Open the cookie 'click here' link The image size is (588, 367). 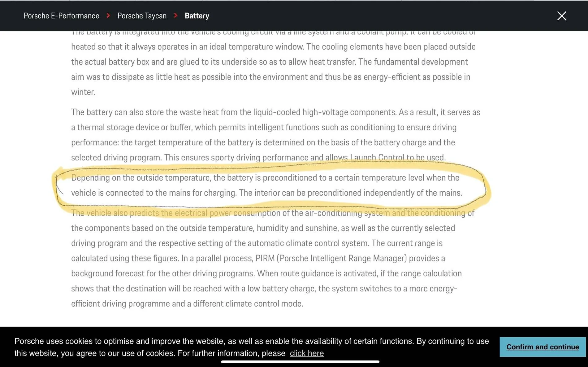[x=307, y=353]
